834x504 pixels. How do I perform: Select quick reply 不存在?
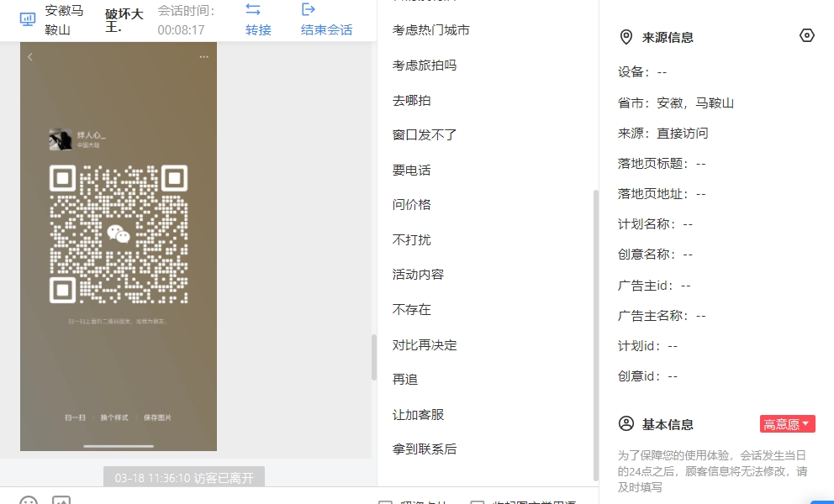click(x=411, y=309)
